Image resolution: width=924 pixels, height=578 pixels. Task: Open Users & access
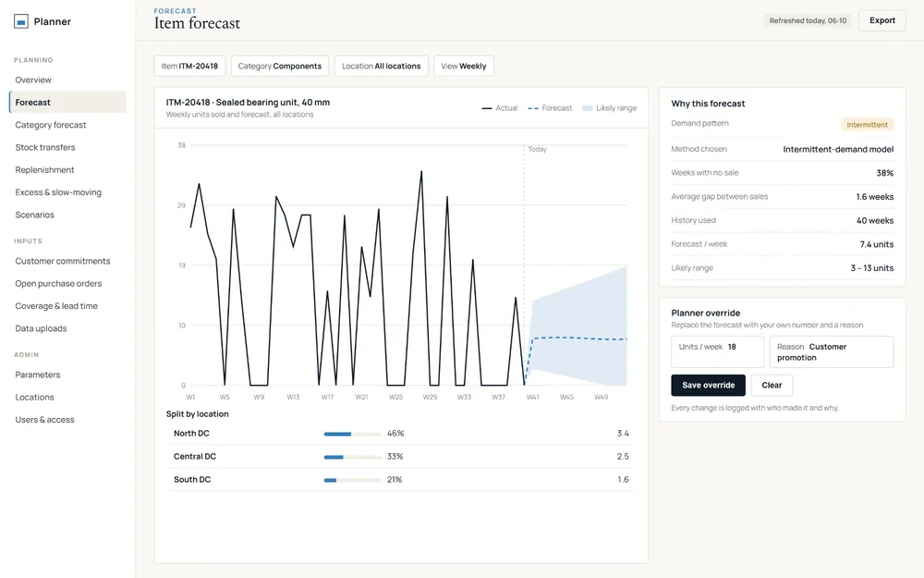pyautogui.click(x=44, y=419)
